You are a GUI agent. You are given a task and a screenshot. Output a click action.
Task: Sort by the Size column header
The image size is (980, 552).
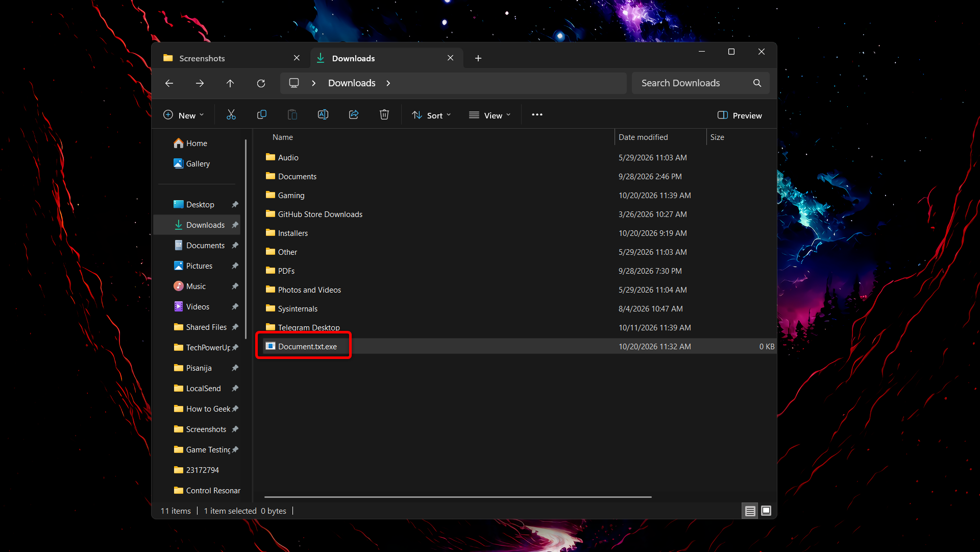point(717,137)
